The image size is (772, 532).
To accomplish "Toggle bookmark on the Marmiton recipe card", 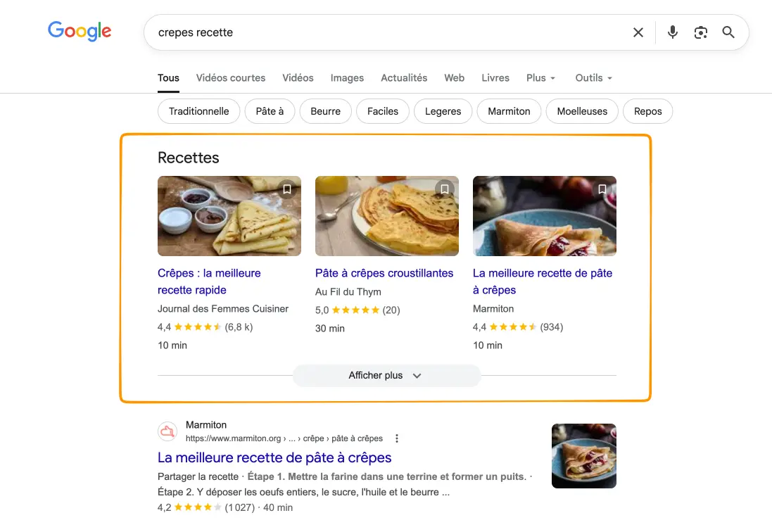I will click(602, 189).
